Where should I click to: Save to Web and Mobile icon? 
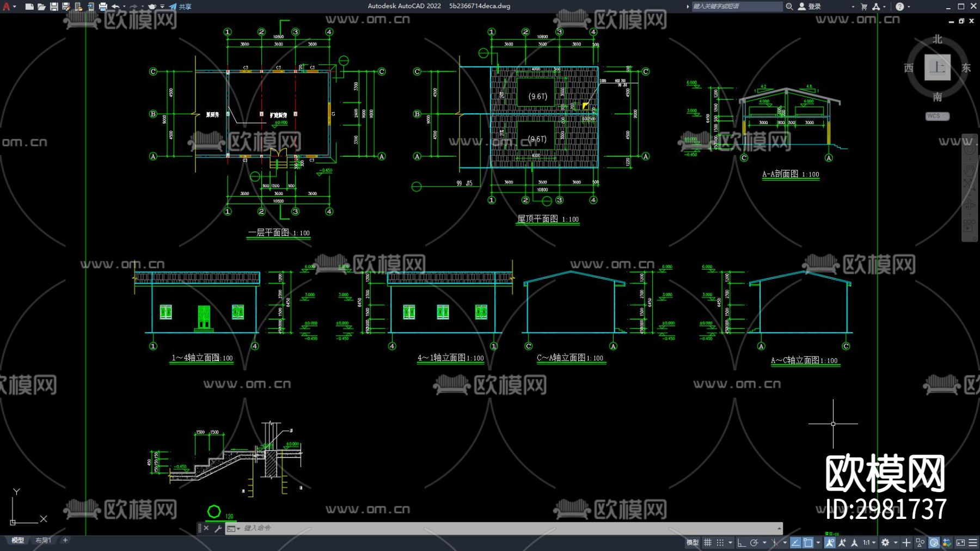pyautogui.click(x=90, y=7)
